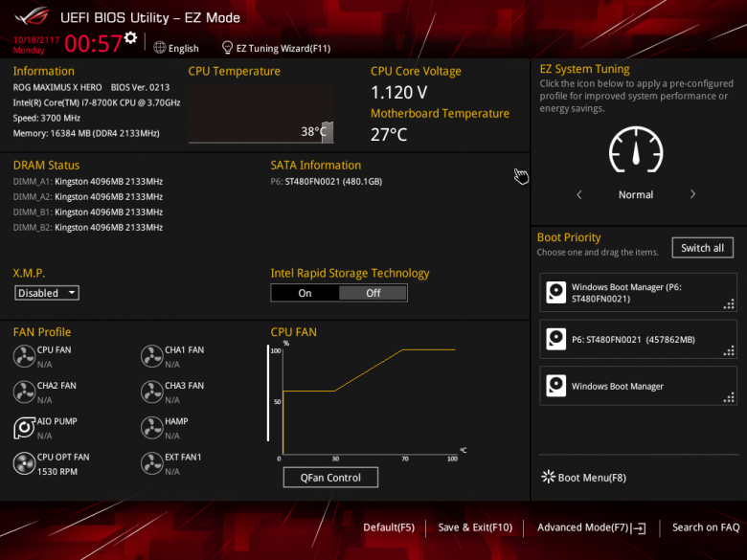Click DIMM_B1 Kingston 4096MB entry
Viewport: 747px width, 560px height.
coord(88,212)
